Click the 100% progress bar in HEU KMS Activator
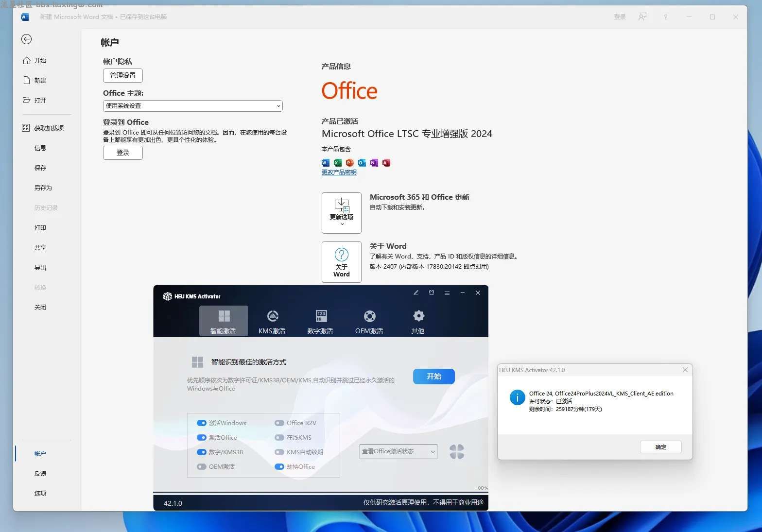This screenshot has height=532, width=762. (321, 492)
